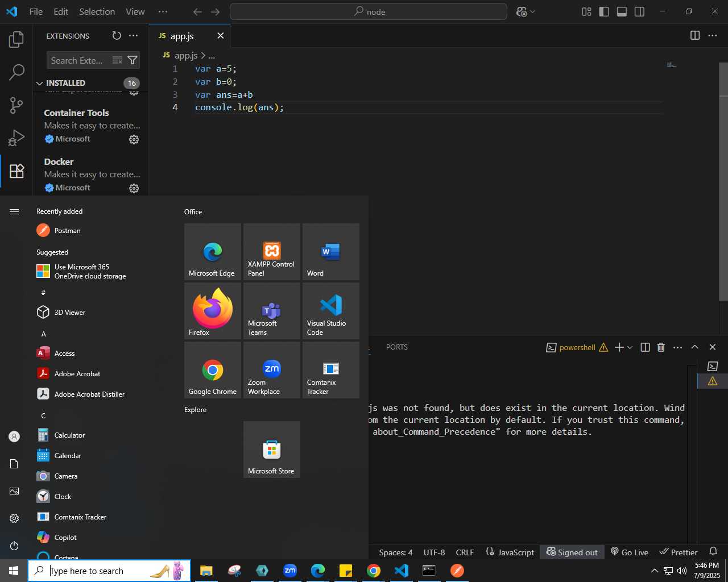Toggle secondary side bar visibility
Image resolution: width=728 pixels, height=582 pixels.
(x=639, y=11)
